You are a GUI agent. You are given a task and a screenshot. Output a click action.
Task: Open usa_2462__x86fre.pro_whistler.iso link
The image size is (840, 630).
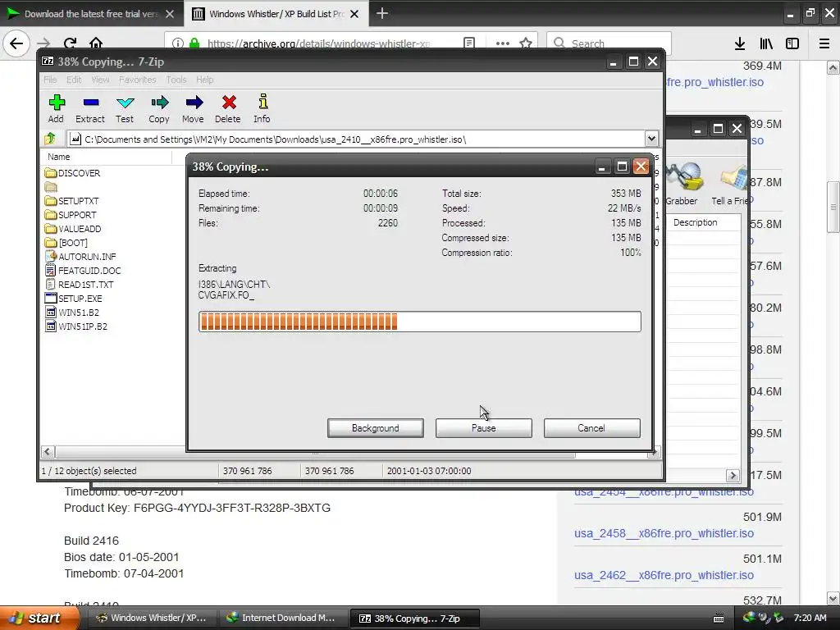tap(664, 575)
